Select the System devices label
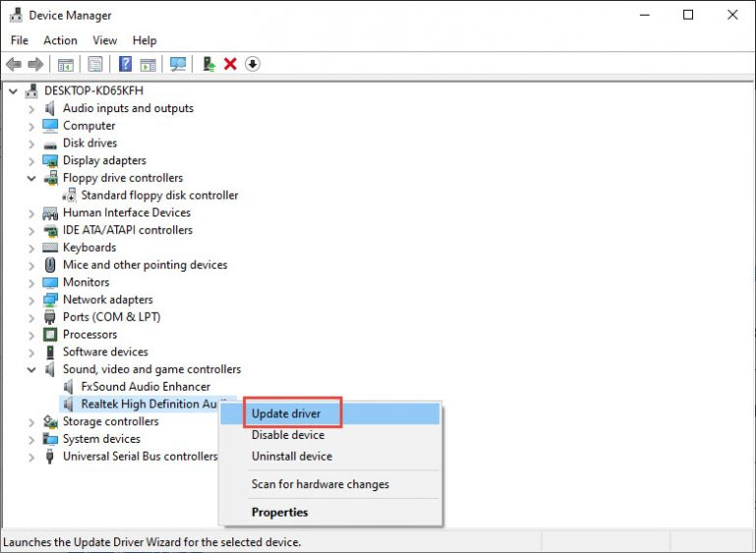Screen dimensions: 756x553 [101, 439]
